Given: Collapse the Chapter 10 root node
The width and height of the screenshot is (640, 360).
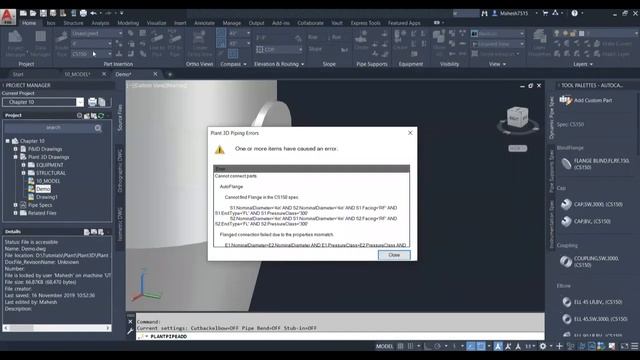Looking at the screenshot, I should click(7, 141).
